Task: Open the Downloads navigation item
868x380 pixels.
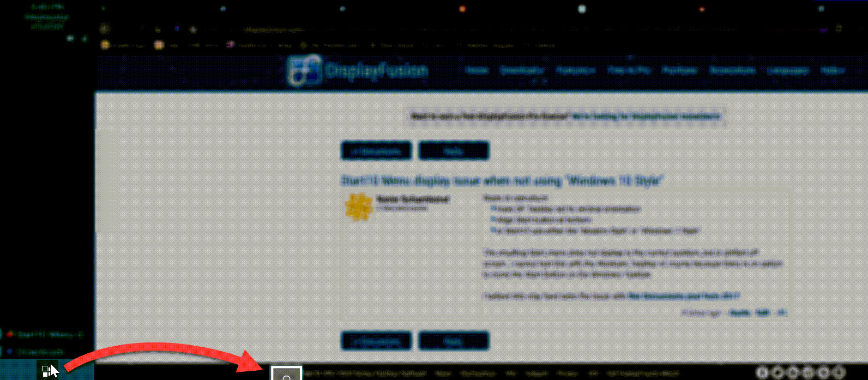Action: click(522, 70)
